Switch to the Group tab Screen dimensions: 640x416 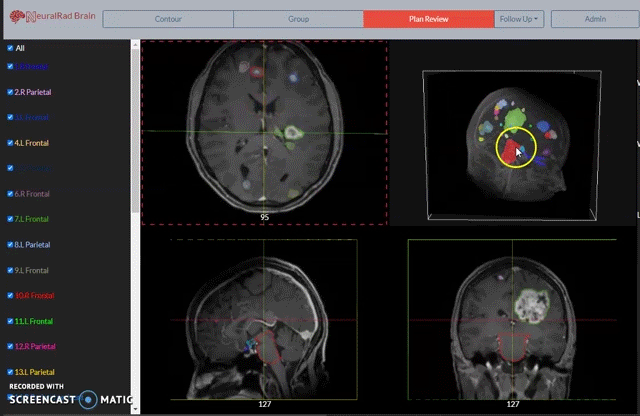[x=298, y=19]
